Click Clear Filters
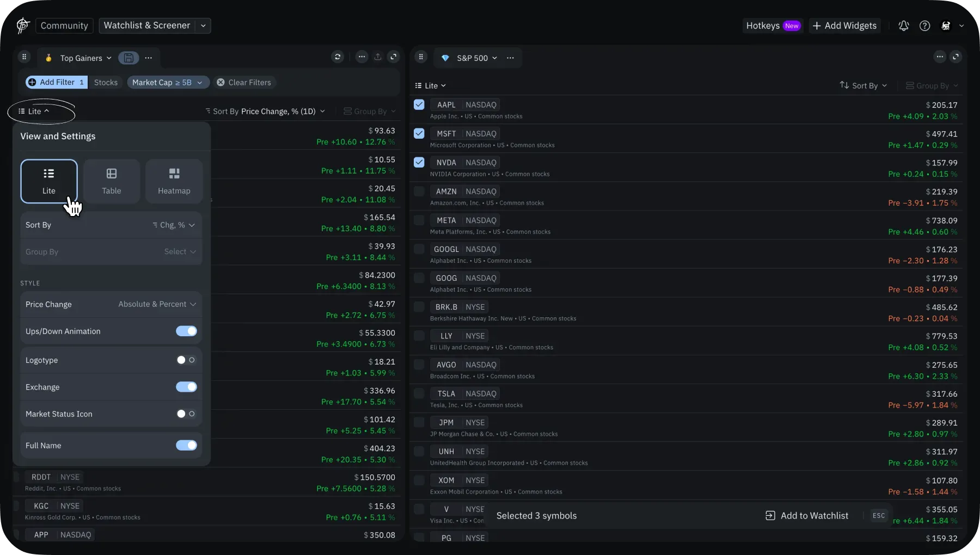The image size is (980, 555). pos(244,83)
